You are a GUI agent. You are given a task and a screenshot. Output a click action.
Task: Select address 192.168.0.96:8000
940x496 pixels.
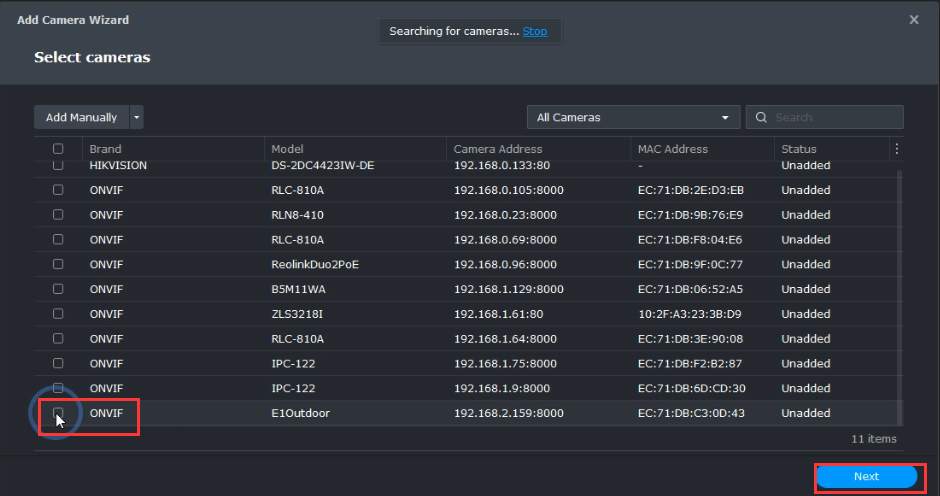click(x=505, y=264)
